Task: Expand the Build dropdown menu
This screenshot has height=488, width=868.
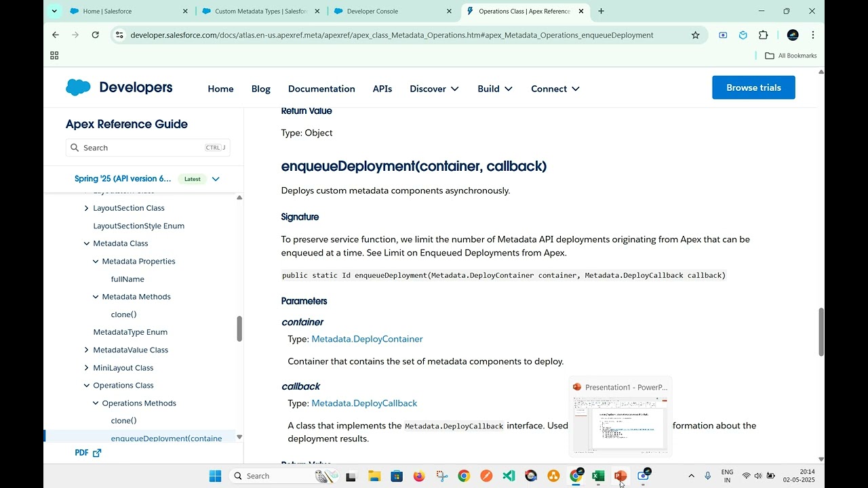Action: click(x=495, y=89)
